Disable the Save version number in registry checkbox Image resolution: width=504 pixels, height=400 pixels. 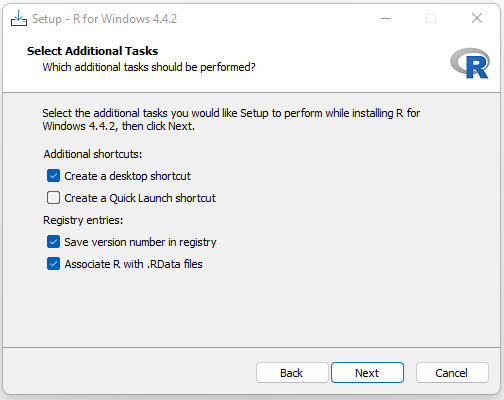click(53, 242)
